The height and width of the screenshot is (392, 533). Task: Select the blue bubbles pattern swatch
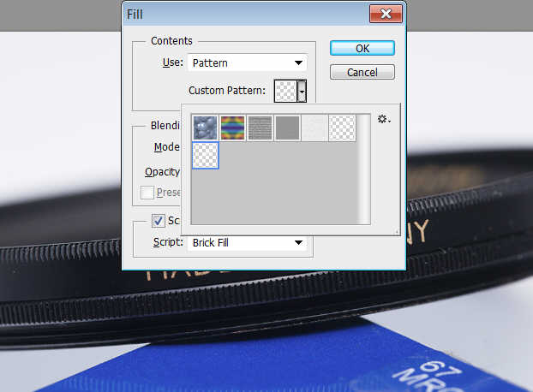205,128
